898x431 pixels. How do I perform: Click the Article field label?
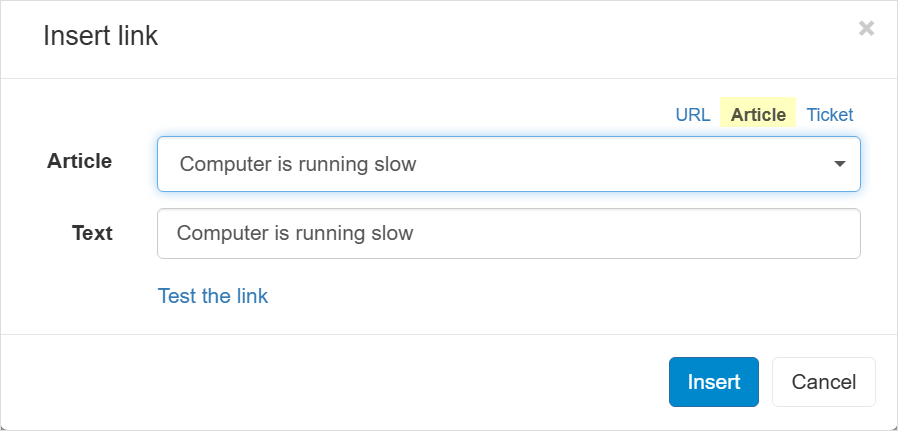(x=80, y=161)
